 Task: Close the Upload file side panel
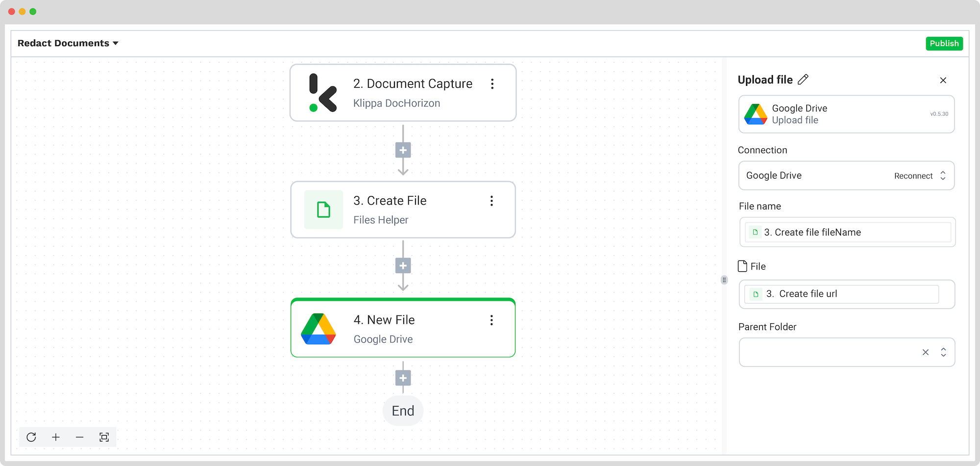pos(943,80)
